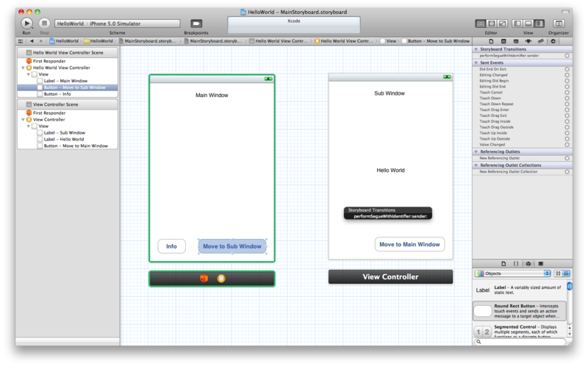
Task: Collapse Hello World View Controller tree node
Action: point(24,68)
